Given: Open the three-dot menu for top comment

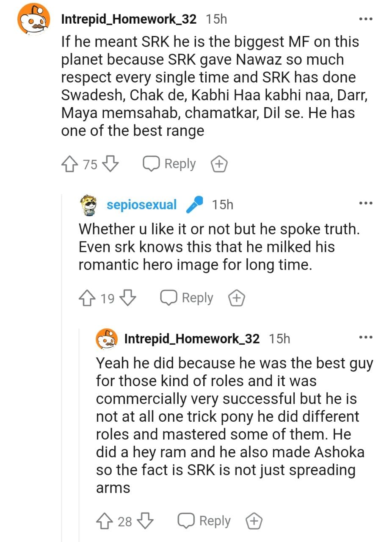Looking at the screenshot, I should [365, 19].
